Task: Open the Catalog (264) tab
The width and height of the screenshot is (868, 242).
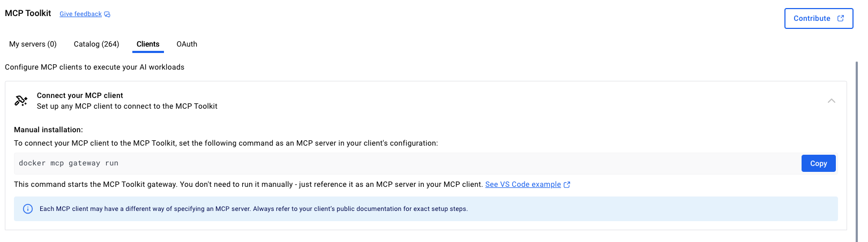Action: [96, 44]
